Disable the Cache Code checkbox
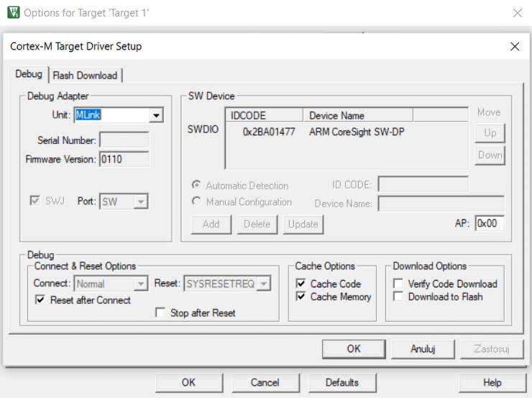532x398 pixels. [301, 284]
